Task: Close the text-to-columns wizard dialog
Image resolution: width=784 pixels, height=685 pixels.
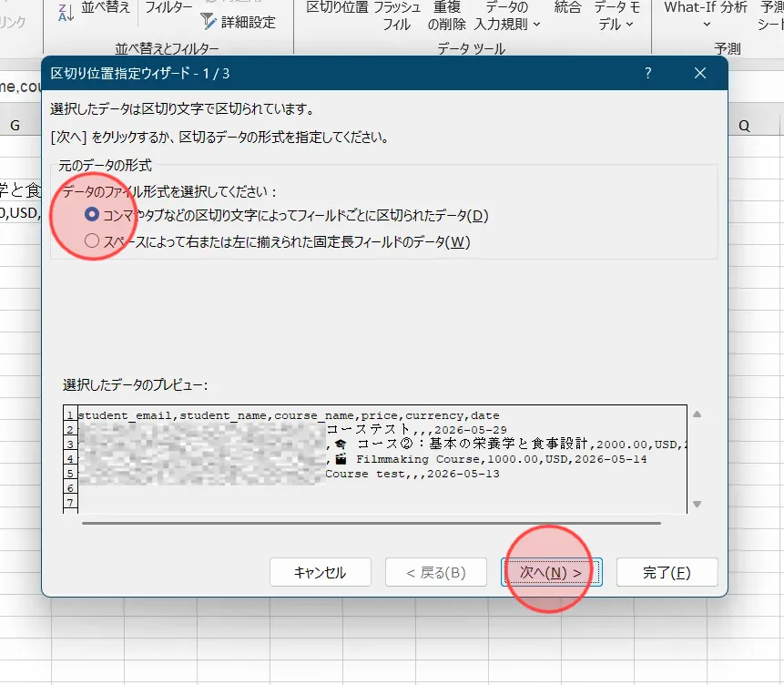Action: pyautogui.click(x=700, y=73)
